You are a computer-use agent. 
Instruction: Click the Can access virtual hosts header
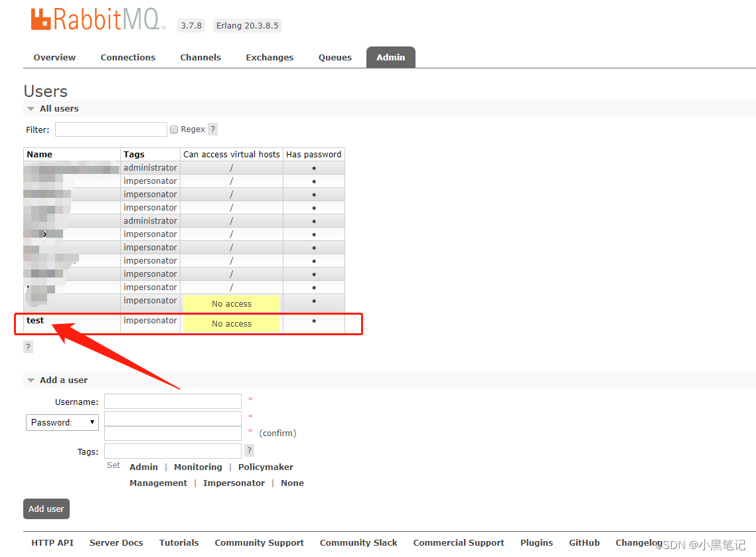(232, 154)
